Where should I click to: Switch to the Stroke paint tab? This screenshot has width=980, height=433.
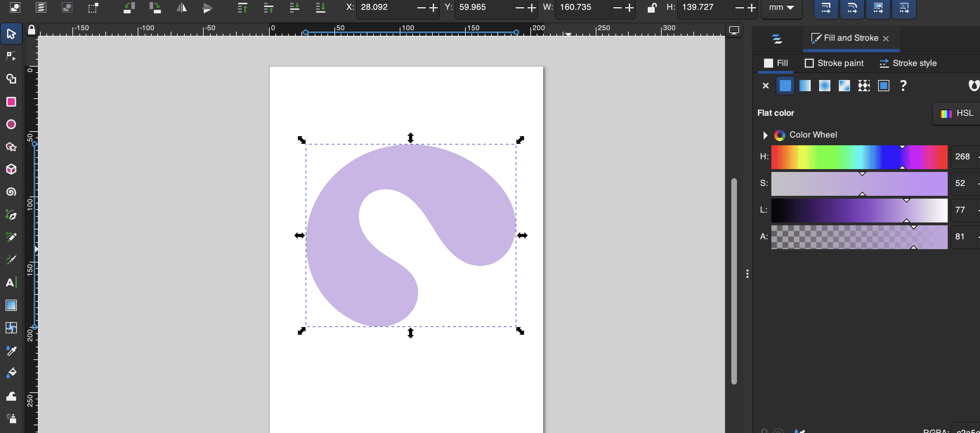click(x=834, y=63)
